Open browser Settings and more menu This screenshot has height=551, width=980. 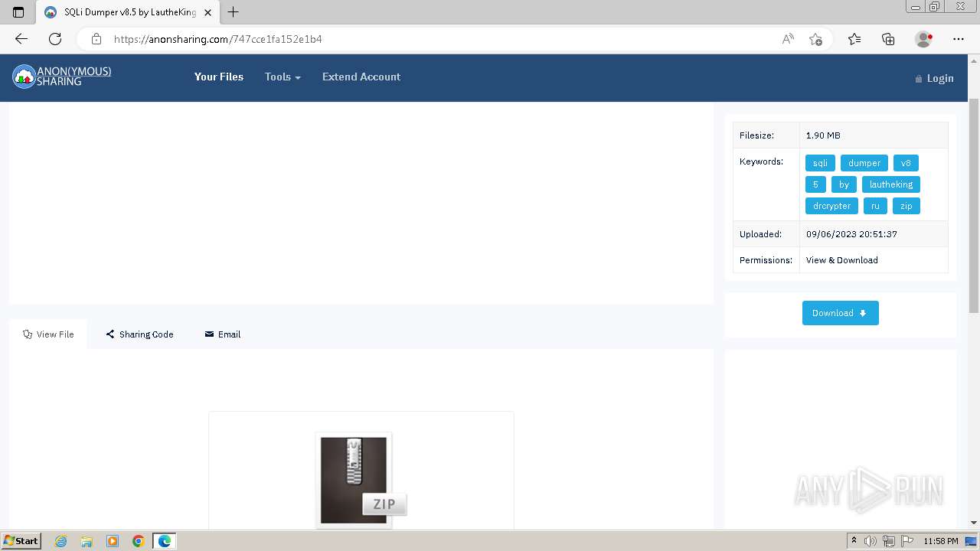pos(959,39)
